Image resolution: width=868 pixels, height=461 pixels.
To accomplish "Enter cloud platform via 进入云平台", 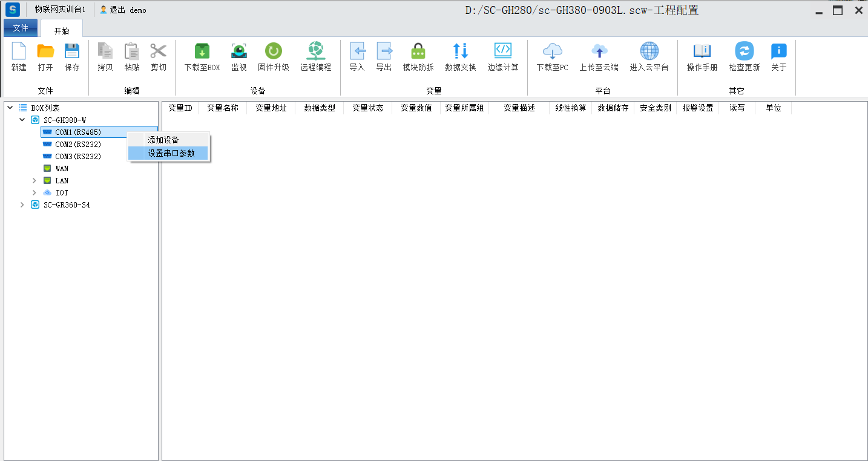I will click(649, 52).
